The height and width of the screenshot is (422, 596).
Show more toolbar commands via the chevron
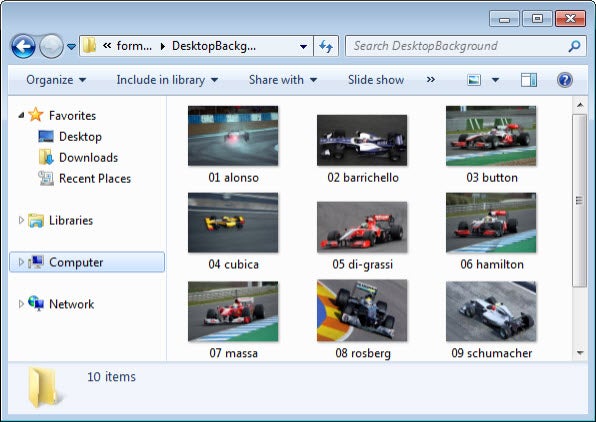click(x=431, y=80)
